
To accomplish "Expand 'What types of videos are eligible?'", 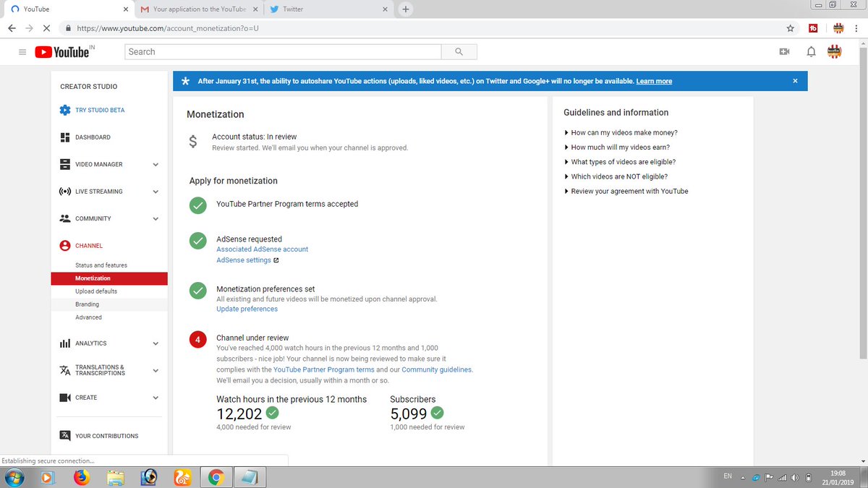I will pos(620,162).
